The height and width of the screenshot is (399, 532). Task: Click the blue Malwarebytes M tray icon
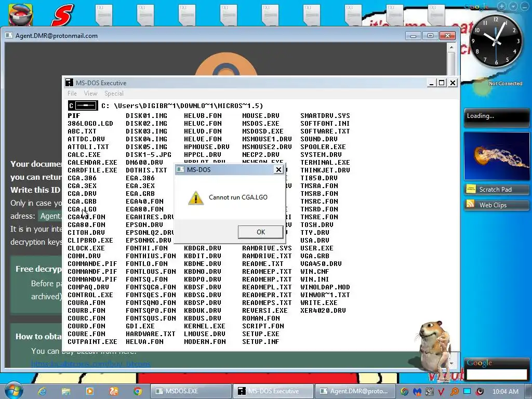point(417,392)
